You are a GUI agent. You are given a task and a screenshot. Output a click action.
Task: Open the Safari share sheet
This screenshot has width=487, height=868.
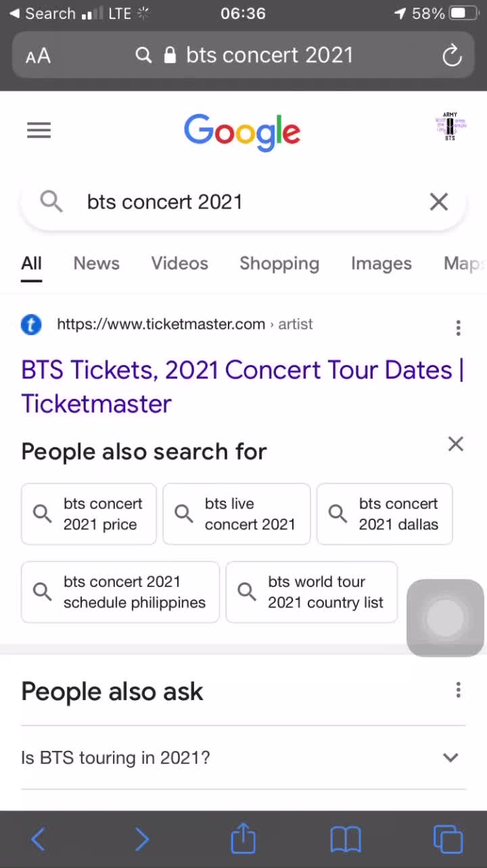[243, 839]
